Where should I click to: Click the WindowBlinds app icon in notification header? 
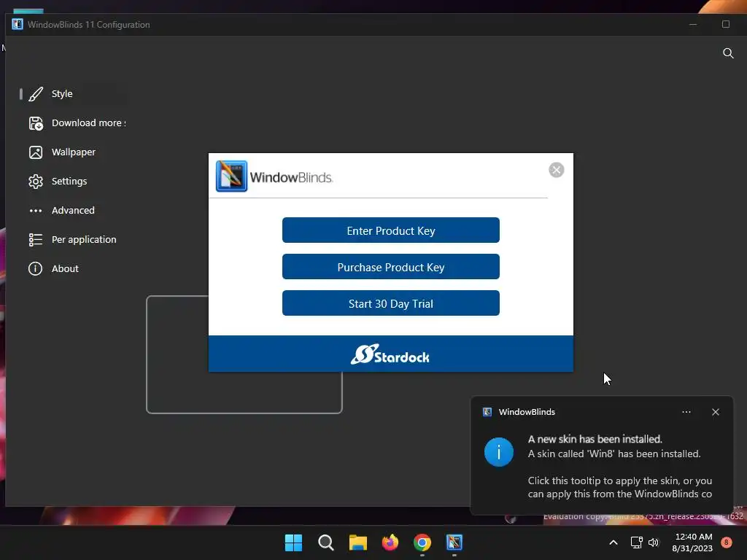(x=487, y=412)
